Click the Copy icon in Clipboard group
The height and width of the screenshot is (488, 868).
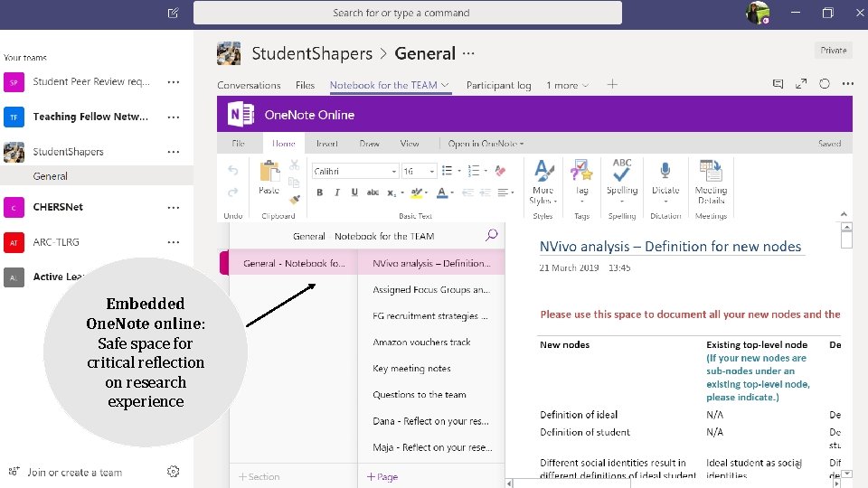pyautogui.click(x=294, y=182)
